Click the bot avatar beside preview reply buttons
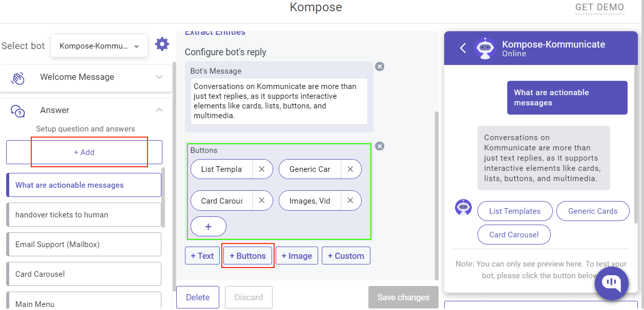Screen dimensions: 644x310 463,207
